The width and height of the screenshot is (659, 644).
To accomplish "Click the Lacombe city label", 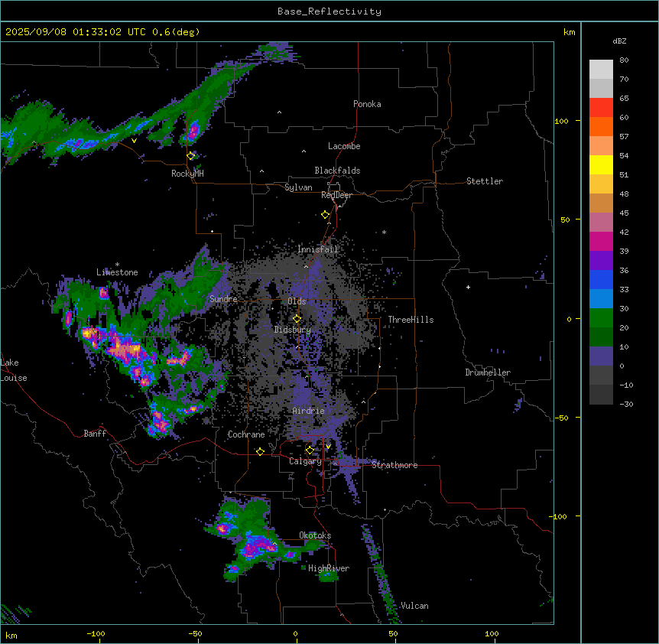I will [344, 146].
